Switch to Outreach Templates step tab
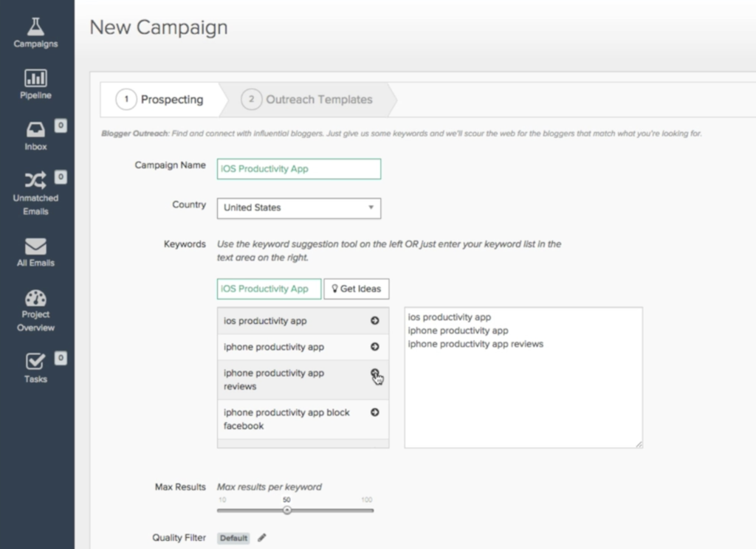The image size is (756, 549). click(x=311, y=100)
